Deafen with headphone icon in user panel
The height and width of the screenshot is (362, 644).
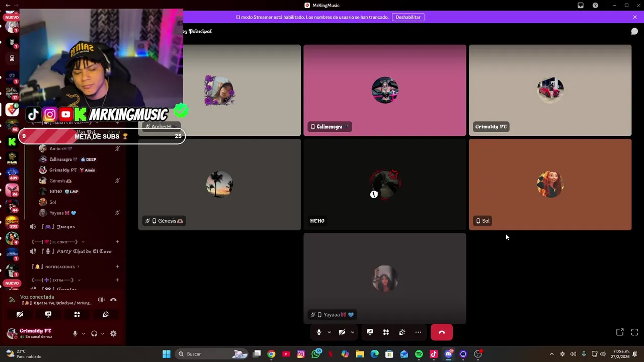94,333
